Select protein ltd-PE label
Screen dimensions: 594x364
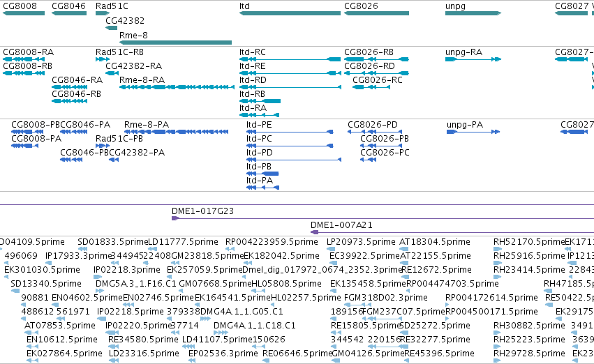click(259, 125)
